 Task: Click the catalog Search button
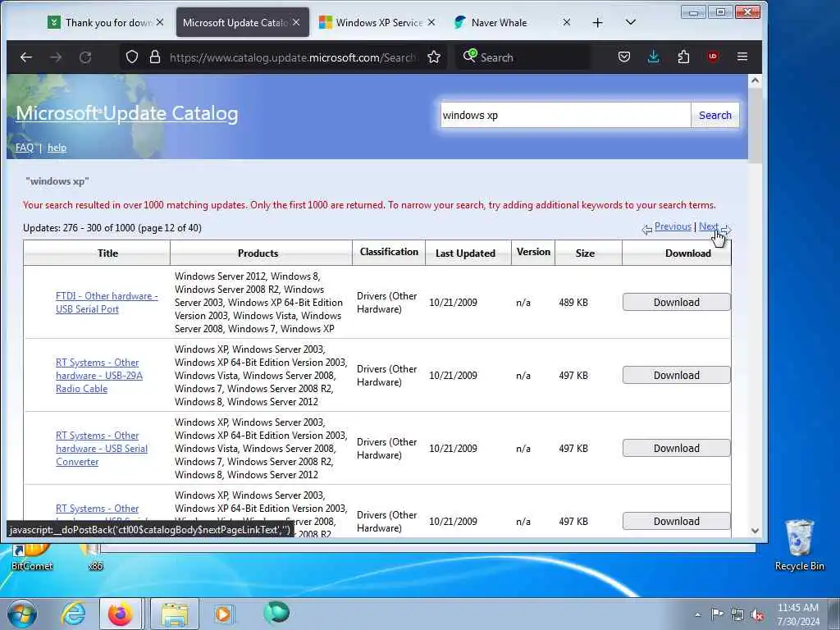pos(715,115)
